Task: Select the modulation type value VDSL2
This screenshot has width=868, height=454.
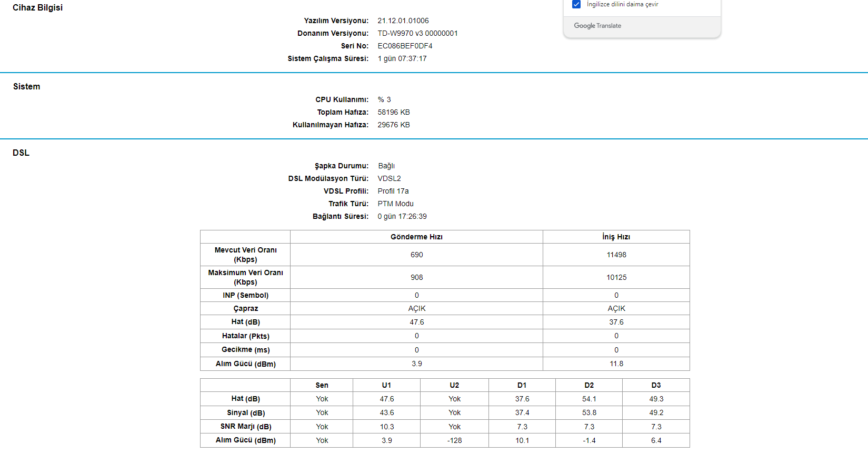Action: (389, 178)
